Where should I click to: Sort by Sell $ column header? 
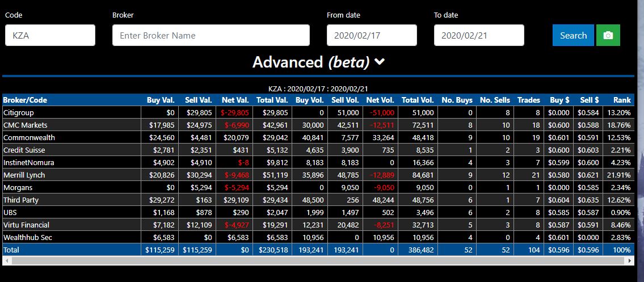(590, 100)
